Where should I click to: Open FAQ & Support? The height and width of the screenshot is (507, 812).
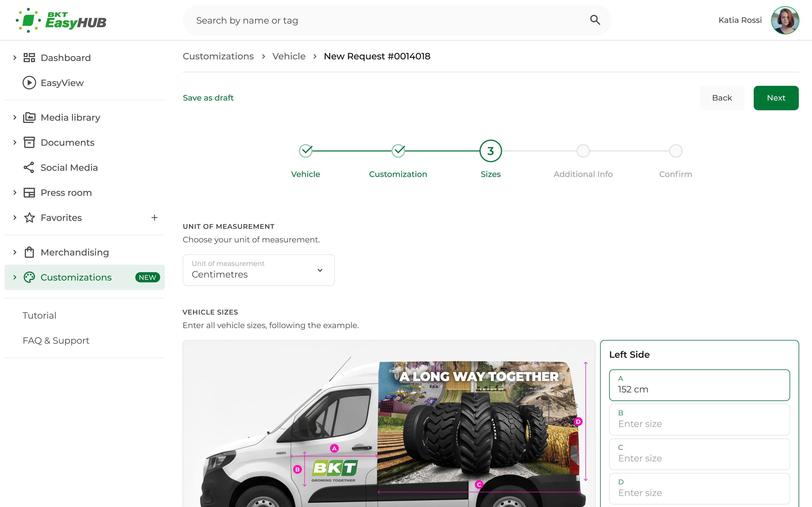[56, 341]
